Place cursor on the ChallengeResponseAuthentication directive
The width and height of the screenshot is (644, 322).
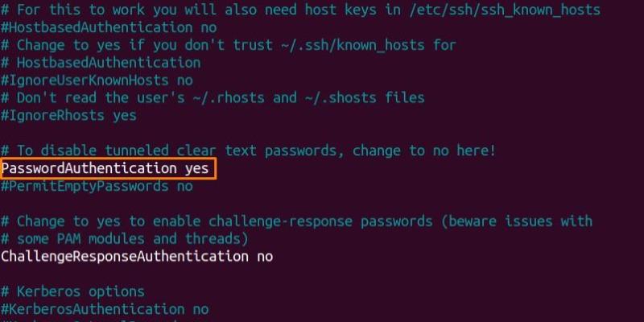click(125, 256)
